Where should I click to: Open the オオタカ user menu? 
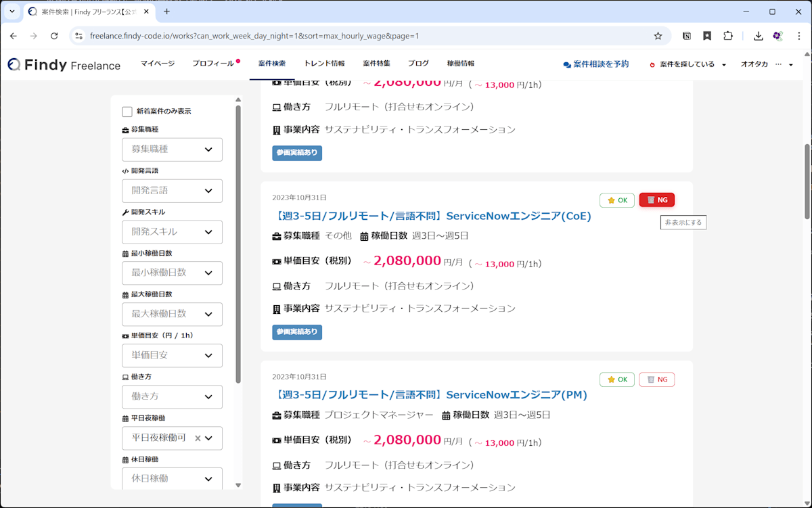[767, 64]
